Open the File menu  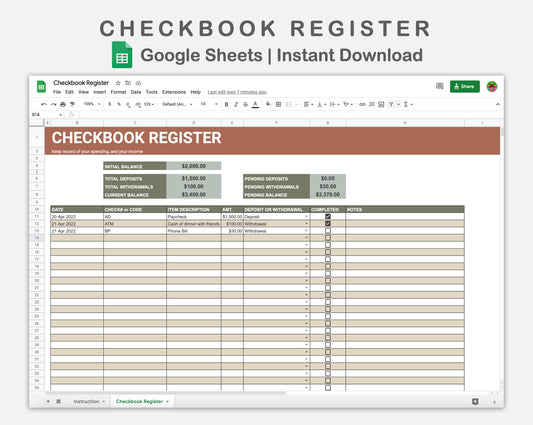tap(56, 92)
